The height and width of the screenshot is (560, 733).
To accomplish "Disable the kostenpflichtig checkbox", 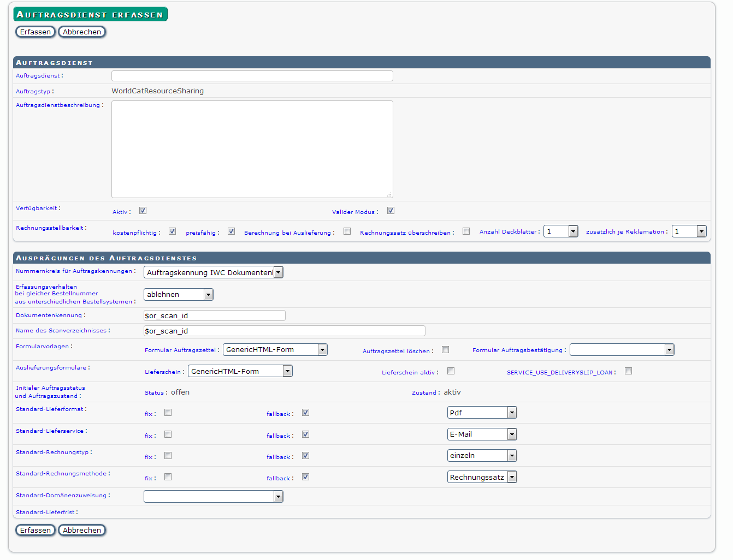I will 172,231.
